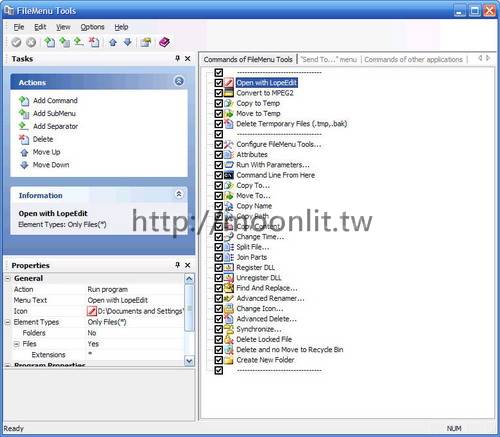Collapse the Element Types property node
Screen dimensions: 500x437
point(8,322)
